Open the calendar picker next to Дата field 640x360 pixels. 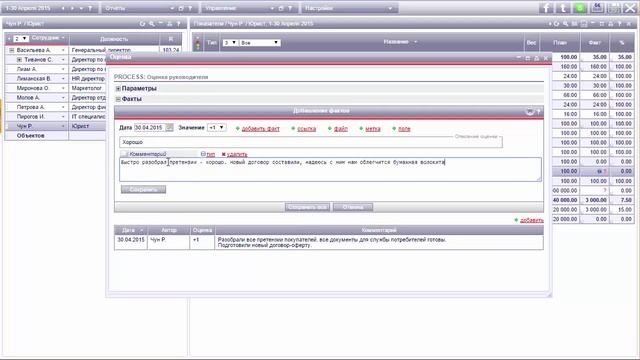[169, 128]
